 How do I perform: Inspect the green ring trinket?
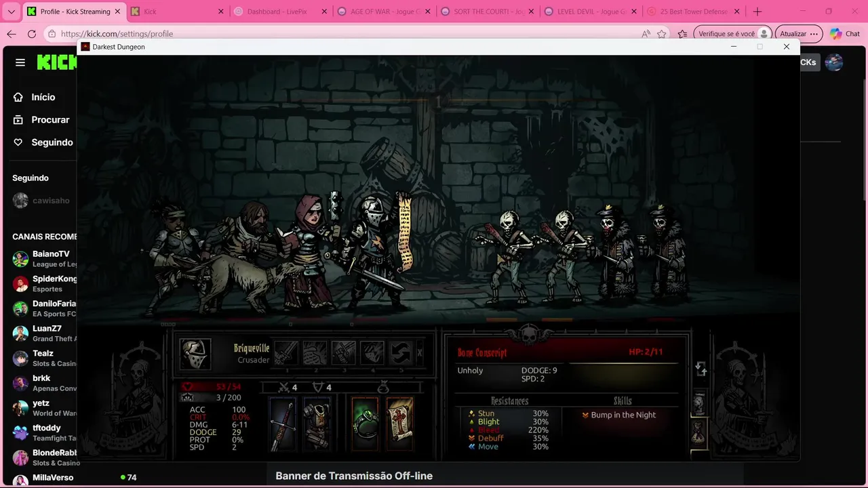click(x=365, y=424)
